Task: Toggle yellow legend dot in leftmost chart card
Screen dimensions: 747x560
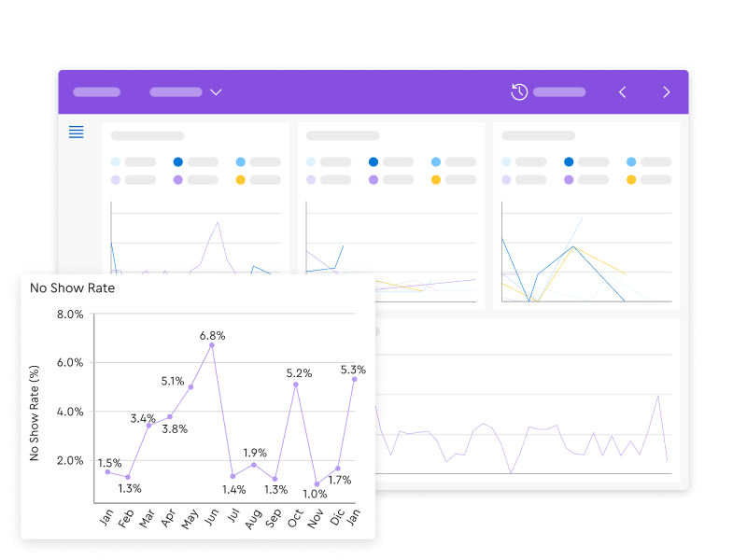Action: coord(241,180)
